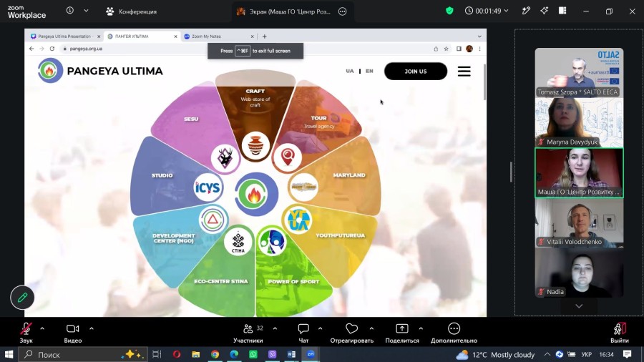The height and width of the screenshot is (362, 644).
Task: Select Tomasz Szopa video thumbnail
Action: pos(579,73)
